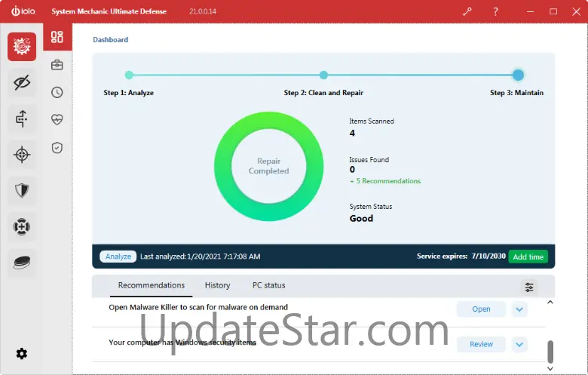Viewport: 588px width, 375px height.
Task: Switch to the PC status tab
Action: [x=268, y=285]
